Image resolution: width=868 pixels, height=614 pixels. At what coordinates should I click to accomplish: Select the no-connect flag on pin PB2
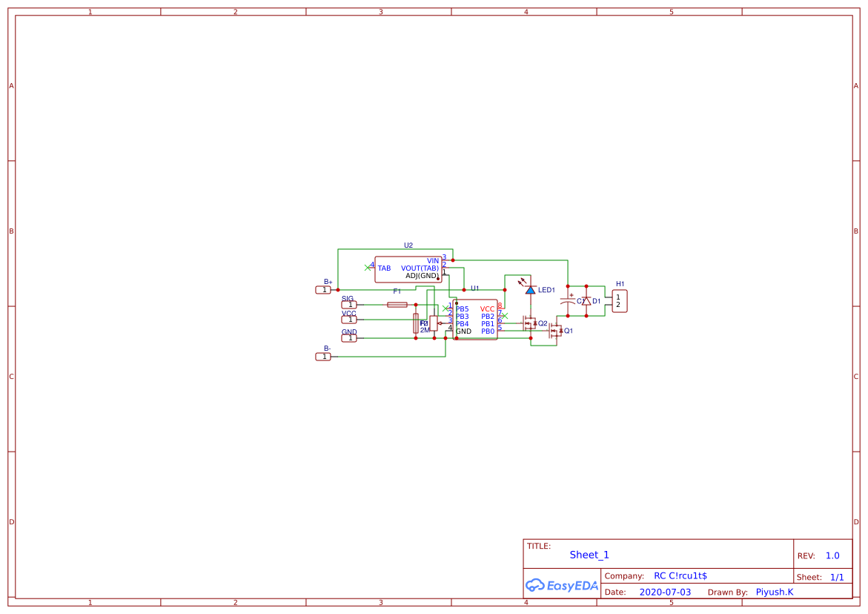503,315
